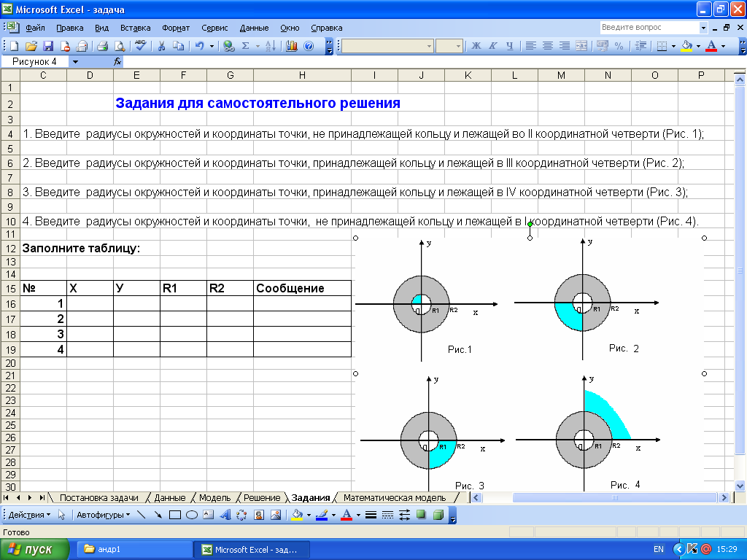The width and height of the screenshot is (747, 560).
Task: Open Print Preview from the toolbar
Action: [120, 46]
